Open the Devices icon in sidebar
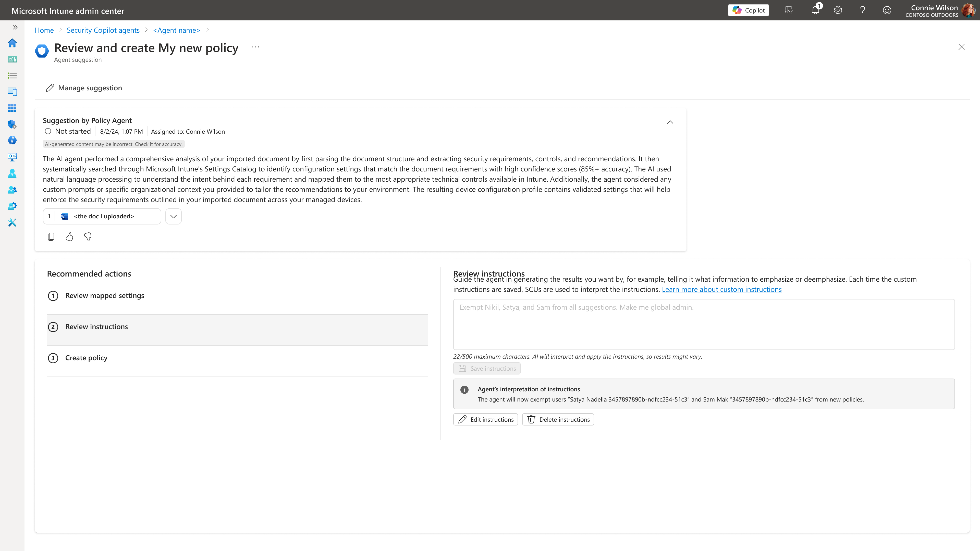Viewport: 980px width, 551px height. coord(12,92)
